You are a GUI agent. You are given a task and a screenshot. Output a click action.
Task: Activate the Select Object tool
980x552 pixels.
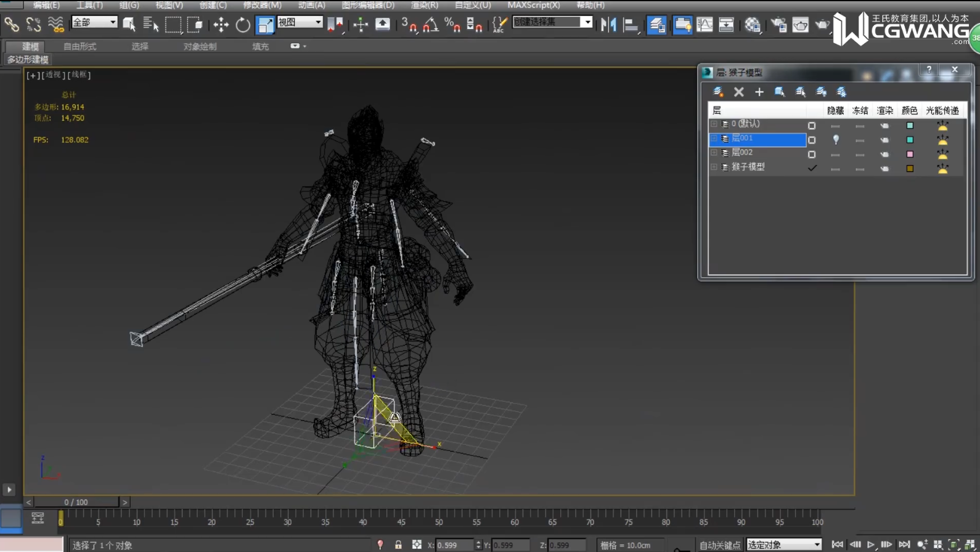coord(129,25)
